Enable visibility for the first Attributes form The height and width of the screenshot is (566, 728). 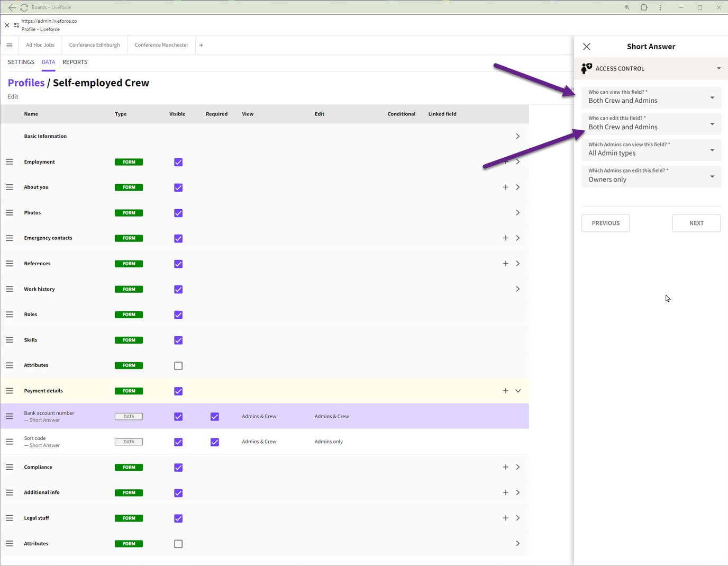(x=178, y=366)
